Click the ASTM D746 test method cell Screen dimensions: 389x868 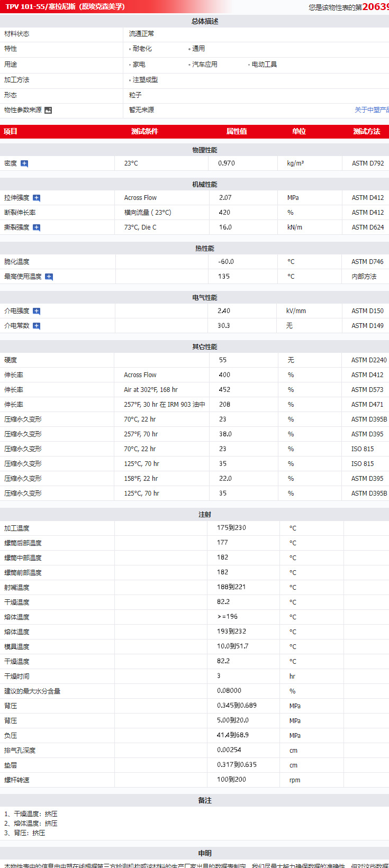pyautogui.click(x=367, y=262)
